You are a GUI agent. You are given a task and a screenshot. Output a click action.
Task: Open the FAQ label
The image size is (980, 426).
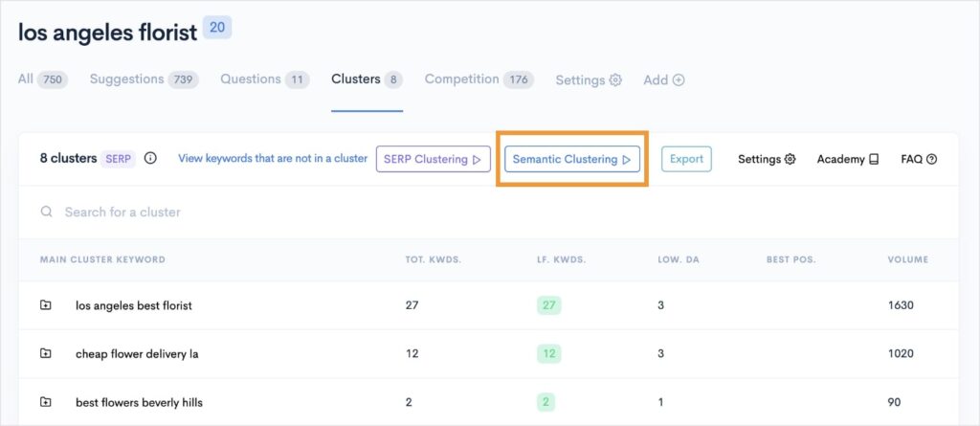point(912,159)
